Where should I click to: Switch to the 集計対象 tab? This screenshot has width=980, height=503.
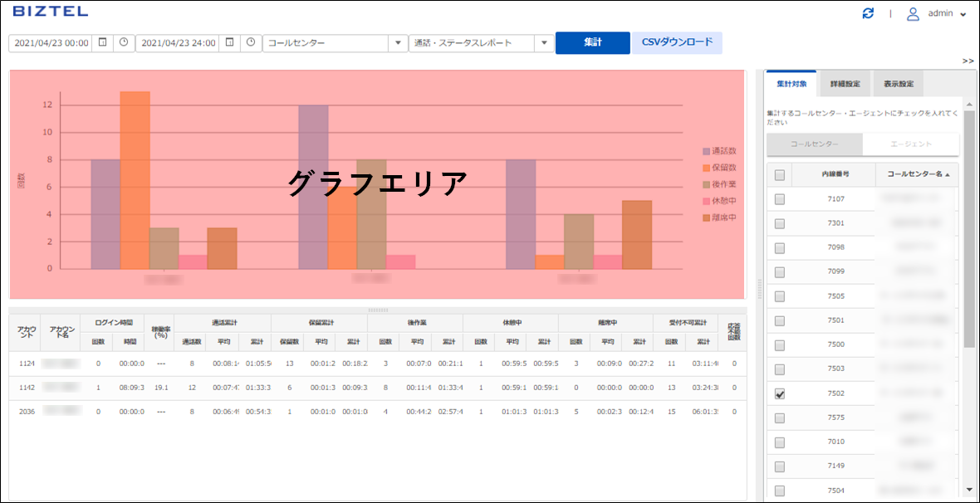click(x=791, y=83)
